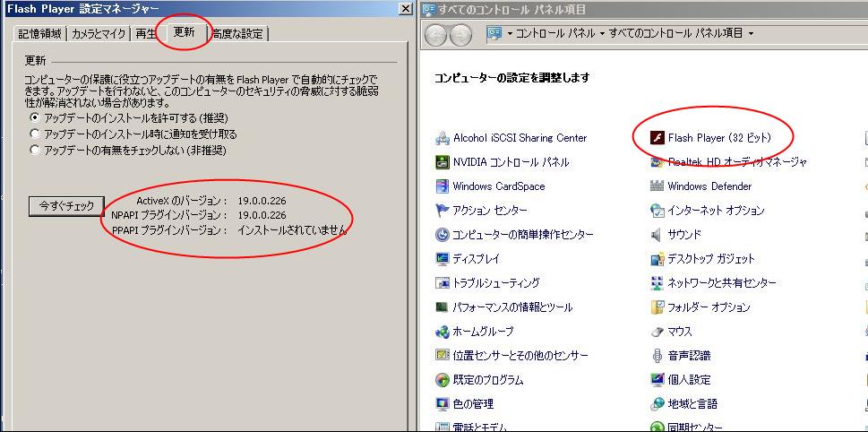The image size is (868, 432).
Task: Click the control panel icon in address bar
Action: [x=494, y=34]
